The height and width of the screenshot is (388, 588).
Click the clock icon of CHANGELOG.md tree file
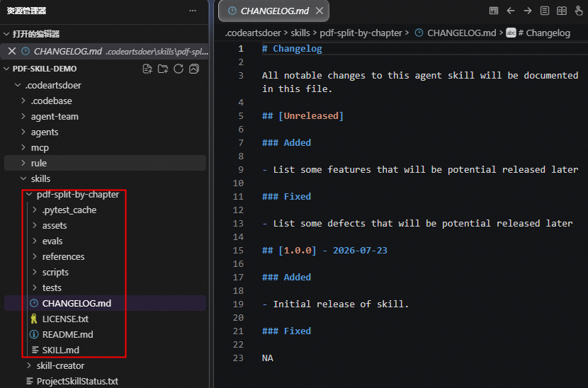[34, 303]
